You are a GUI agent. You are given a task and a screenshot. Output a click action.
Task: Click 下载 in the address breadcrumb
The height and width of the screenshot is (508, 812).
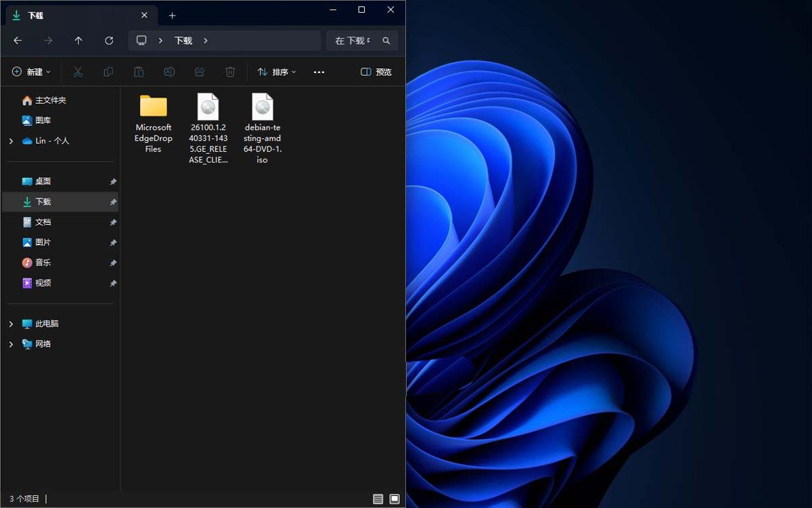[183, 41]
